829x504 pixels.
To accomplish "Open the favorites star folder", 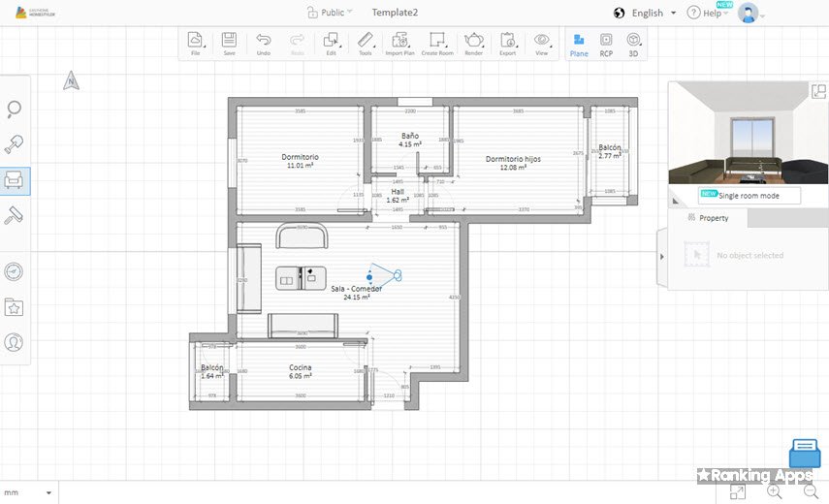I will pyautogui.click(x=15, y=307).
